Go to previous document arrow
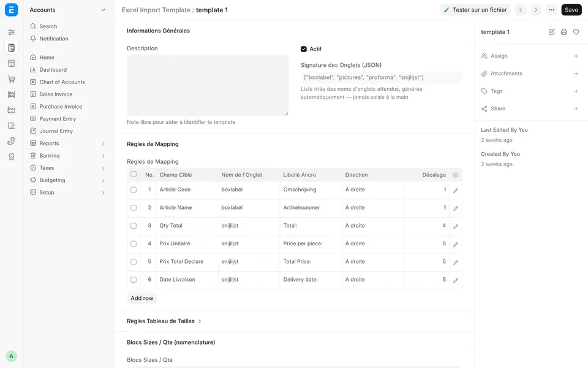Image resolution: width=588 pixels, height=368 pixels. (x=521, y=10)
